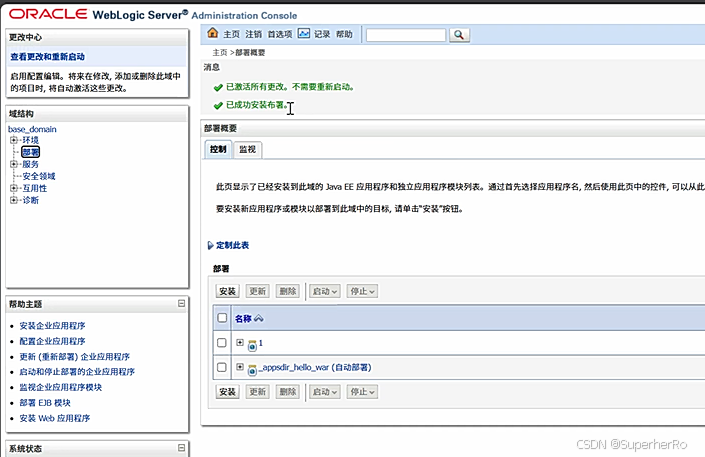Click the 主页 breadcrumb link
Image resolution: width=705 pixels, height=457 pixels.
(220, 53)
